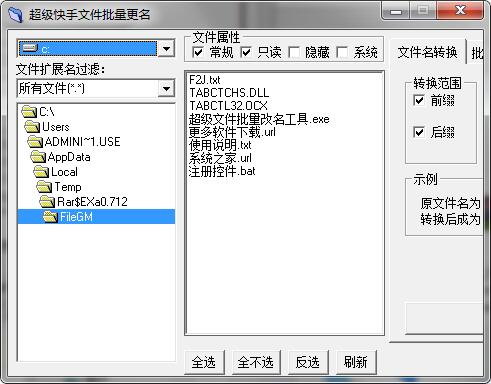Select file F2J.txt in the list
The width and height of the screenshot is (491, 384).
tap(205, 80)
